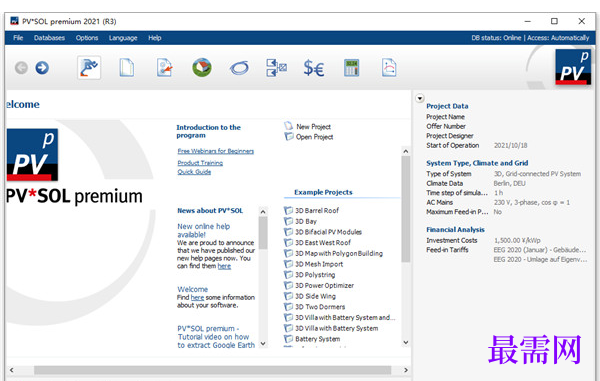Click Open Project text link

click(x=314, y=137)
